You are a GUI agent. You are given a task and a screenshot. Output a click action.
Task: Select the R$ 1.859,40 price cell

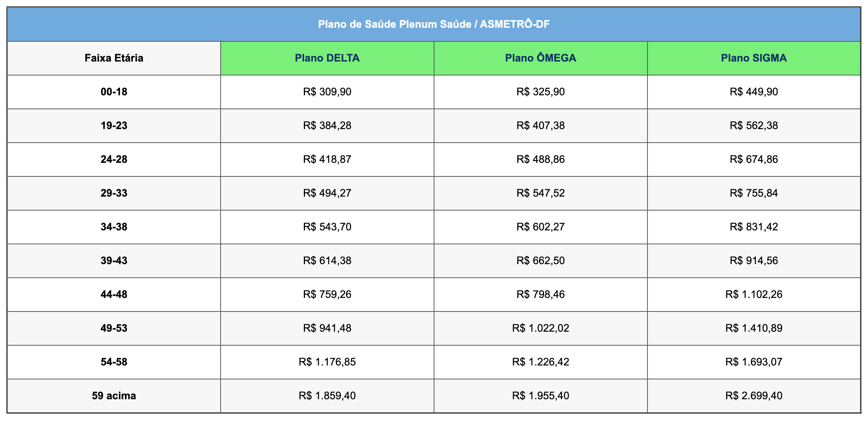click(327, 396)
